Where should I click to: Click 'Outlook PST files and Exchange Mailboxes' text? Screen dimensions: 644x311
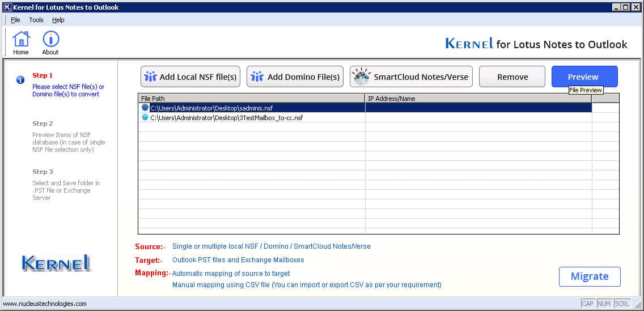click(x=238, y=259)
